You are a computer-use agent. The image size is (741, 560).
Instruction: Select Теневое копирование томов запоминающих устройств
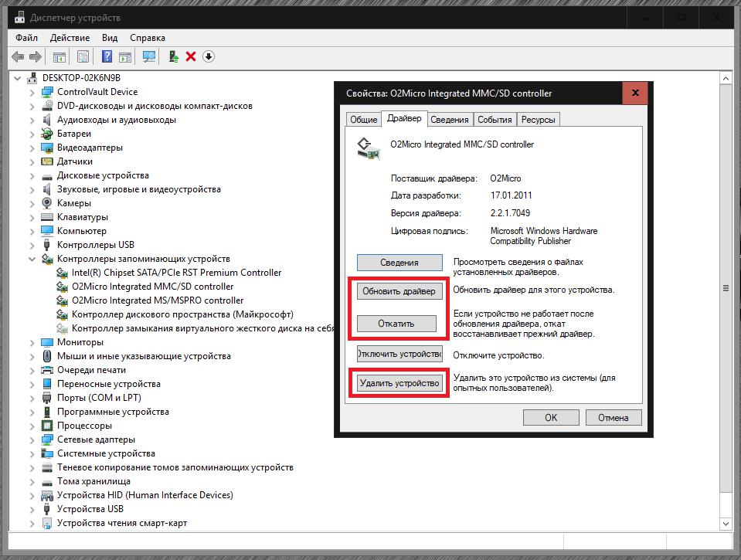[x=175, y=467]
